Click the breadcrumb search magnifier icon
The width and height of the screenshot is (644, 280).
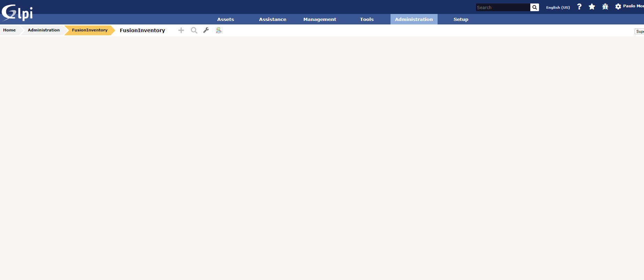pyautogui.click(x=194, y=30)
